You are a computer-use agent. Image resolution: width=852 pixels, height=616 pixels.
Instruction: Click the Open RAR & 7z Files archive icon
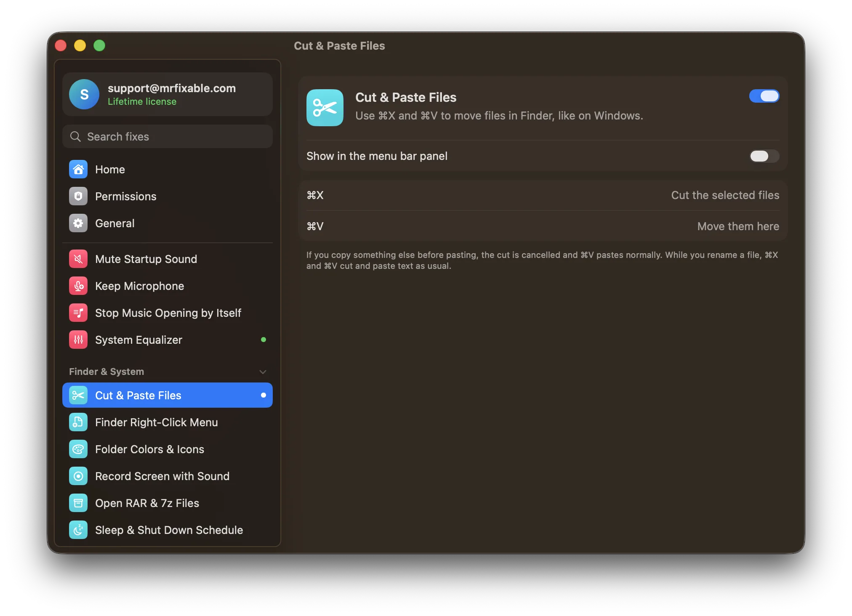click(78, 503)
